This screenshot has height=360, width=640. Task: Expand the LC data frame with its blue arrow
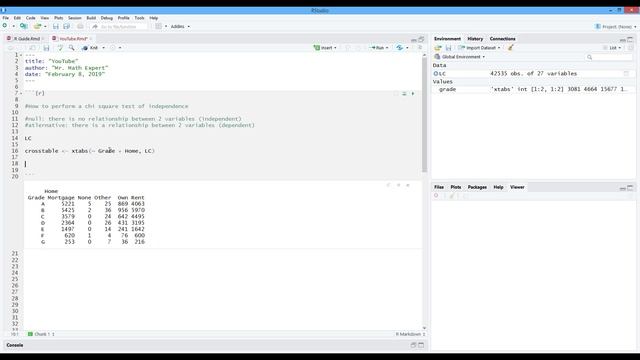436,73
